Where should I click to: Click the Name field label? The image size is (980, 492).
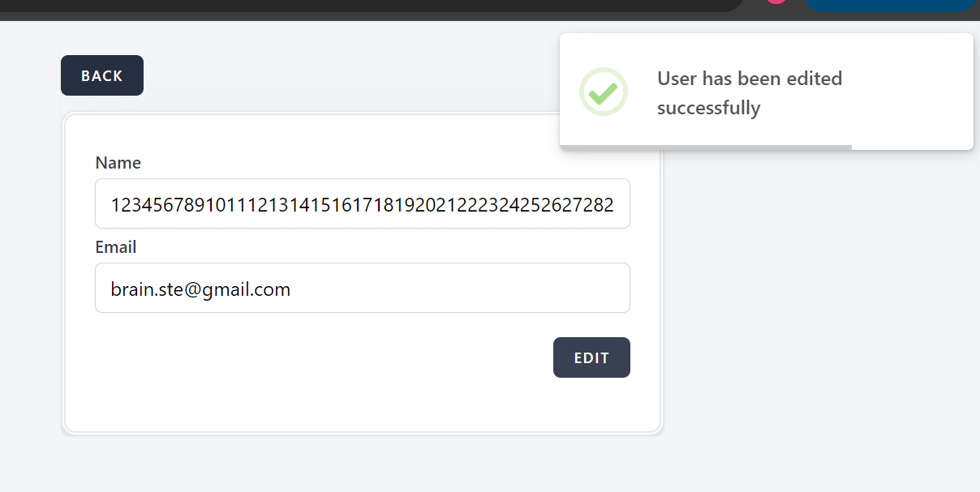coord(118,163)
